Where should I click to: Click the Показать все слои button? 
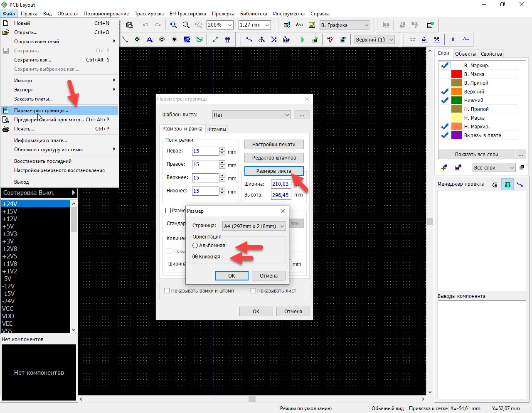tap(476, 155)
